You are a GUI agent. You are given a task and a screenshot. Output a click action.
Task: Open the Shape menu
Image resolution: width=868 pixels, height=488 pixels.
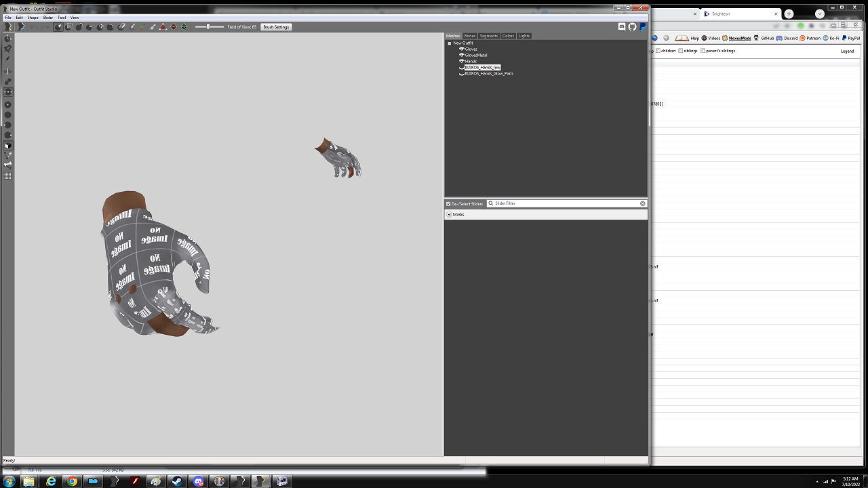33,18
